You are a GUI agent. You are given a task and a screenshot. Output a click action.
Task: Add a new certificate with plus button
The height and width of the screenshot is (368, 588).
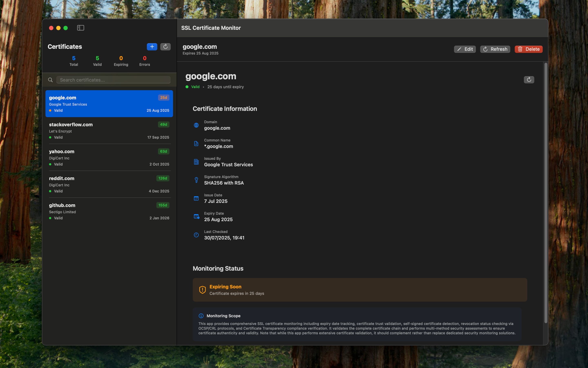152,46
